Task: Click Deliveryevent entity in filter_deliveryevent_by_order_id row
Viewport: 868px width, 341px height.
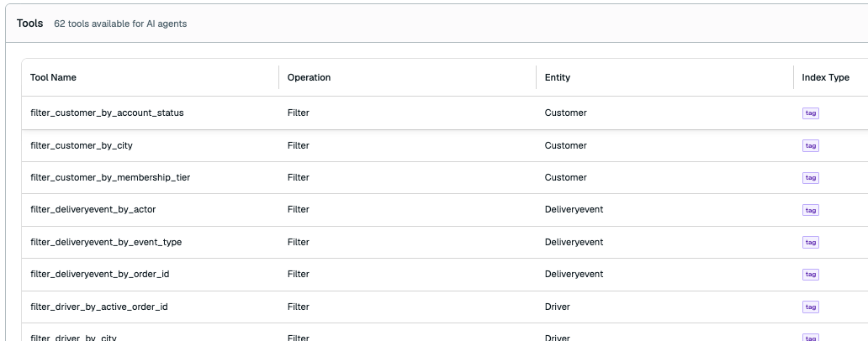Action: [574, 274]
